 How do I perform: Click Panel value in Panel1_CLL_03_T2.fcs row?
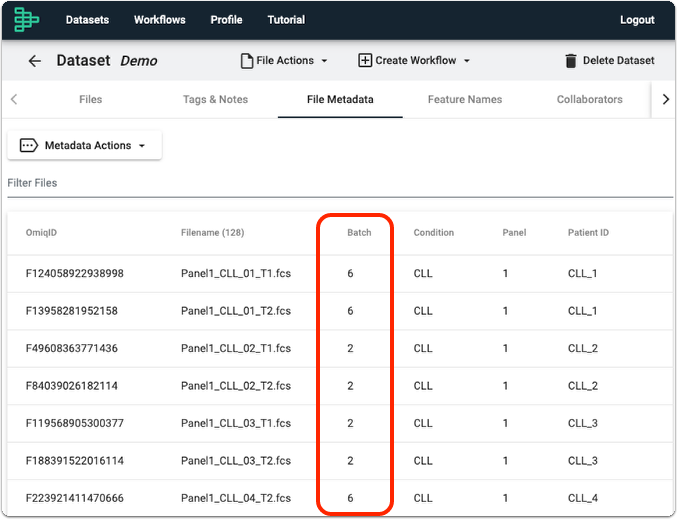coord(505,461)
